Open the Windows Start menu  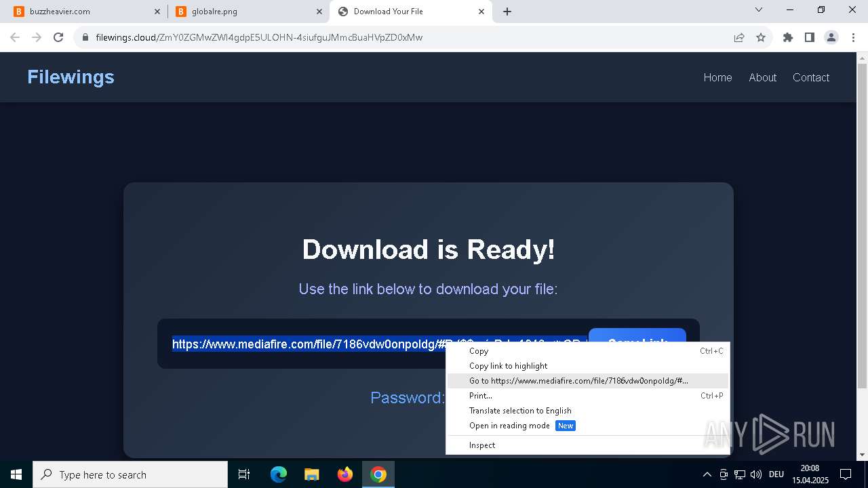click(x=16, y=474)
